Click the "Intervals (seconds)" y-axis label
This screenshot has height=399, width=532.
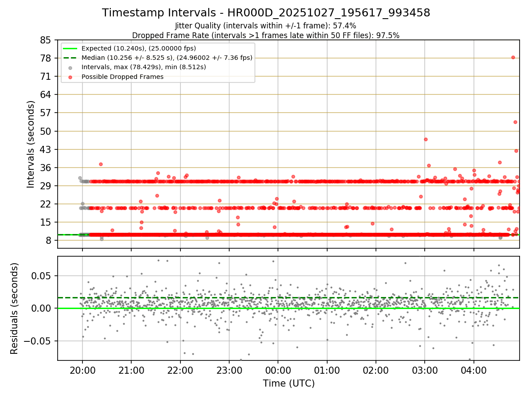pyautogui.click(x=31, y=144)
